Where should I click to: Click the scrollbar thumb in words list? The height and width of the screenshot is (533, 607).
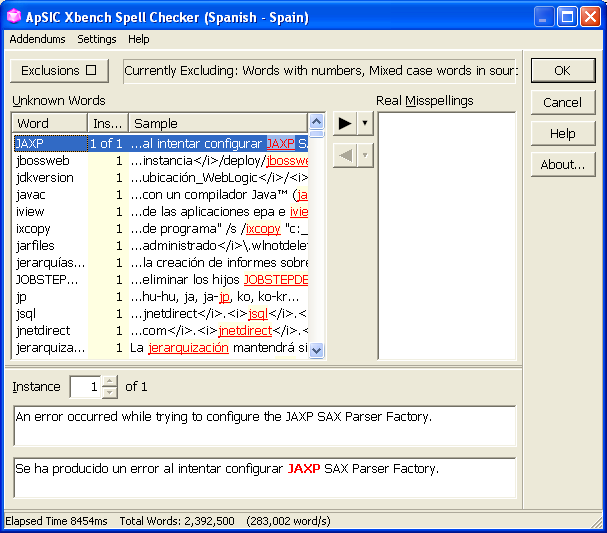(317, 134)
